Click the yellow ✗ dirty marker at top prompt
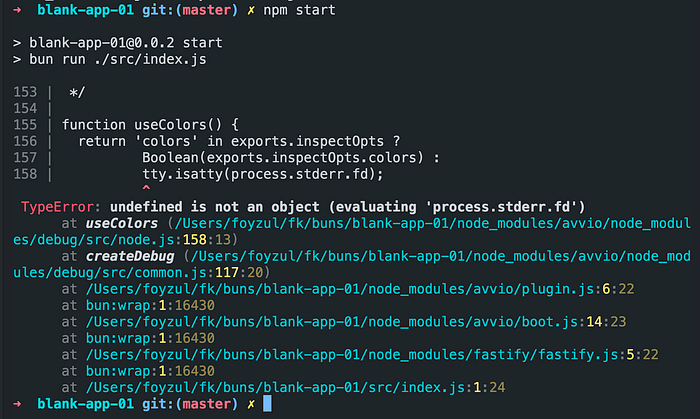The width and height of the screenshot is (700, 419). point(251,10)
